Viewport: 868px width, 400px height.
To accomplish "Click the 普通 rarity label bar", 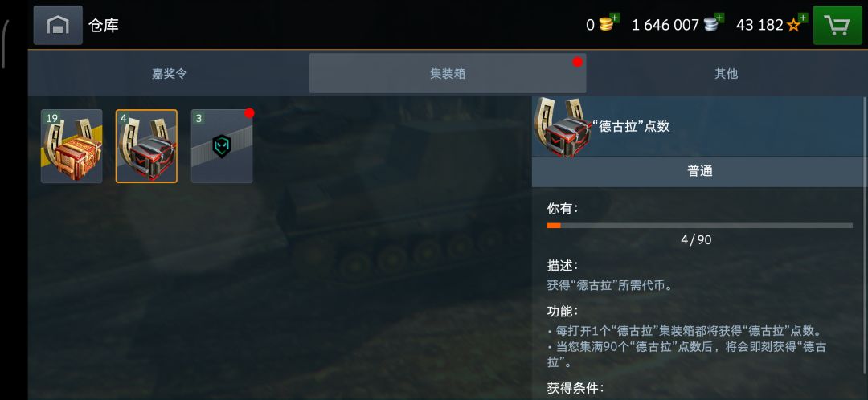I will tap(700, 172).
